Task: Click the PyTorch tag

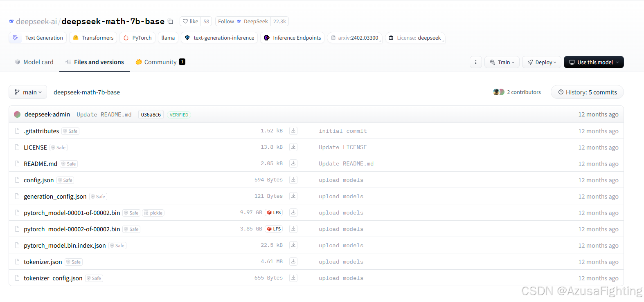Action: tap(137, 38)
